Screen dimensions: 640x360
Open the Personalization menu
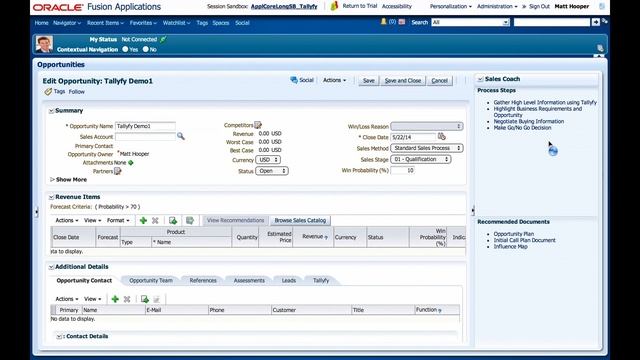[451, 6]
